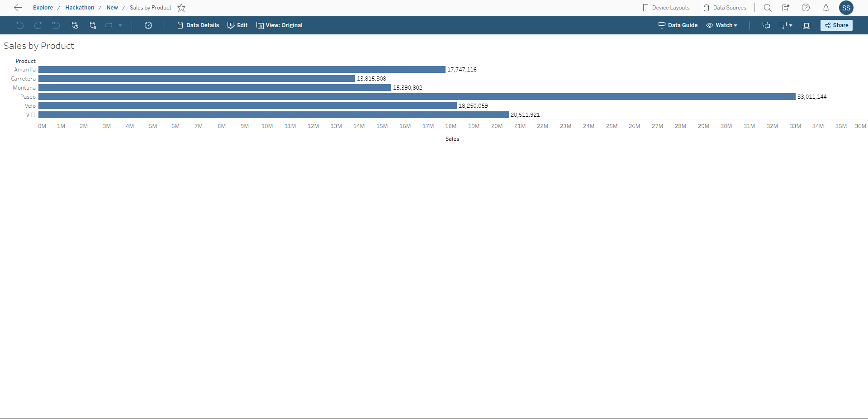The width and height of the screenshot is (868, 419).
Task: Click the Revert icon
Action: 56,25
